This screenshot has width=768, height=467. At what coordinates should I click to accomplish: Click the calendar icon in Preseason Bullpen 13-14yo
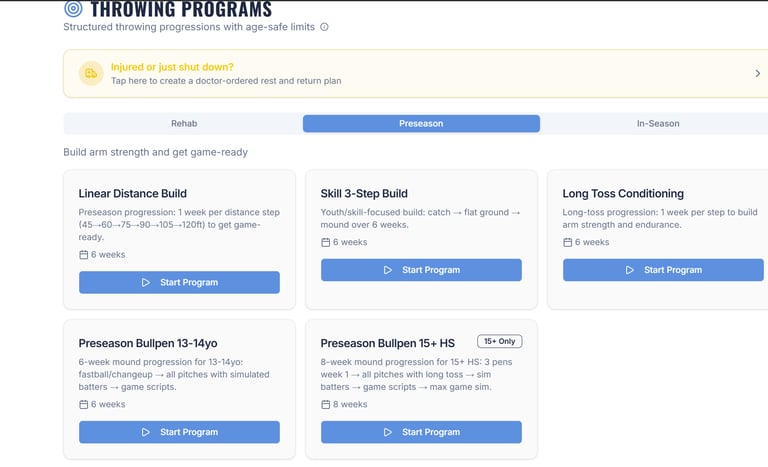(x=84, y=404)
